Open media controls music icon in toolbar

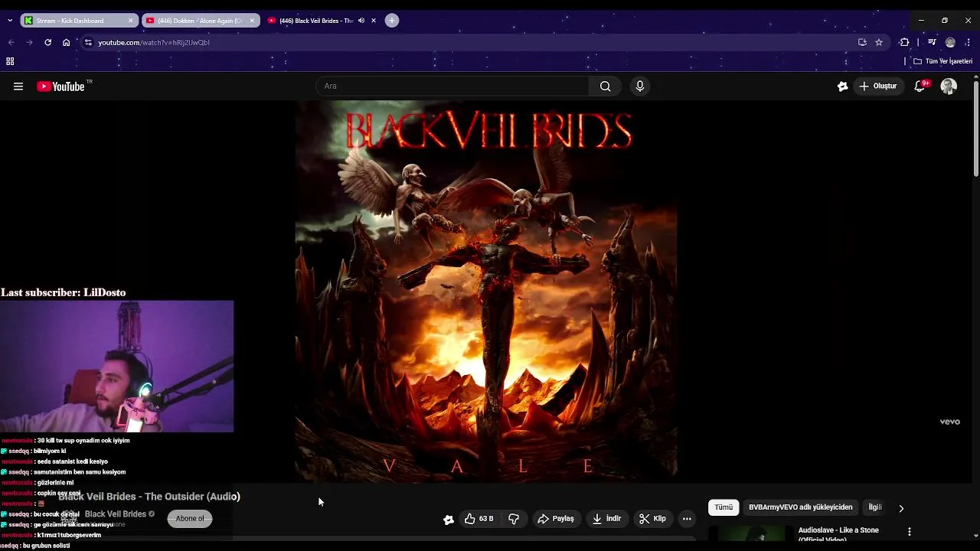932,42
